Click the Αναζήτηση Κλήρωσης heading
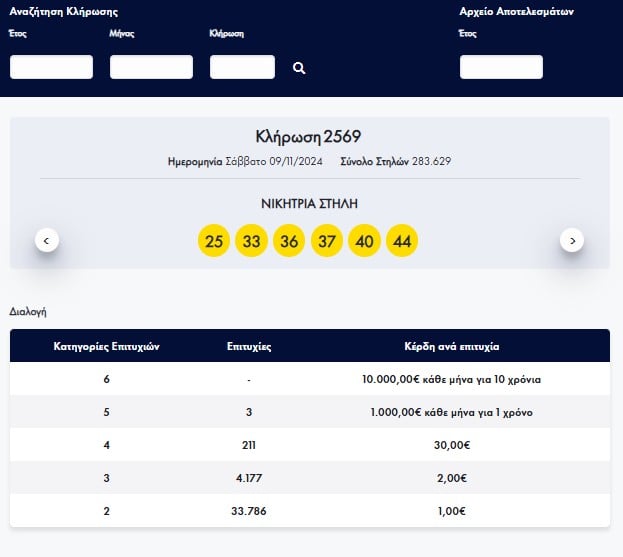 tap(64, 12)
